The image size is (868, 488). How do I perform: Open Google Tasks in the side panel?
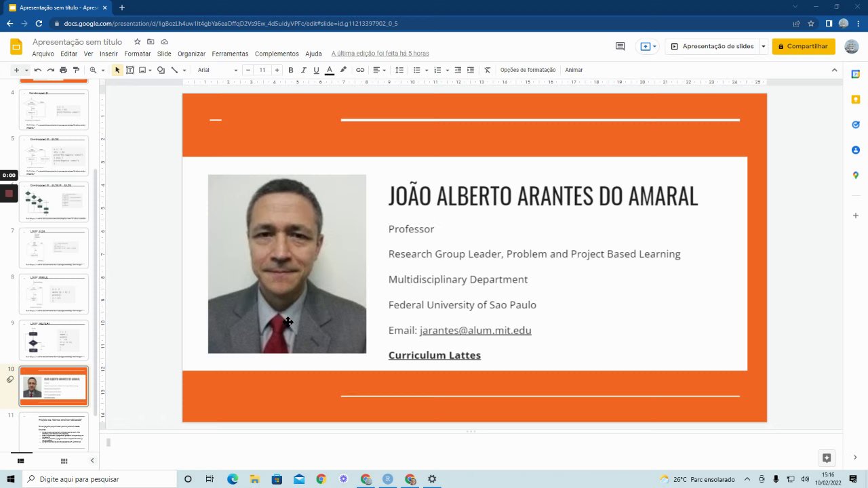click(856, 125)
